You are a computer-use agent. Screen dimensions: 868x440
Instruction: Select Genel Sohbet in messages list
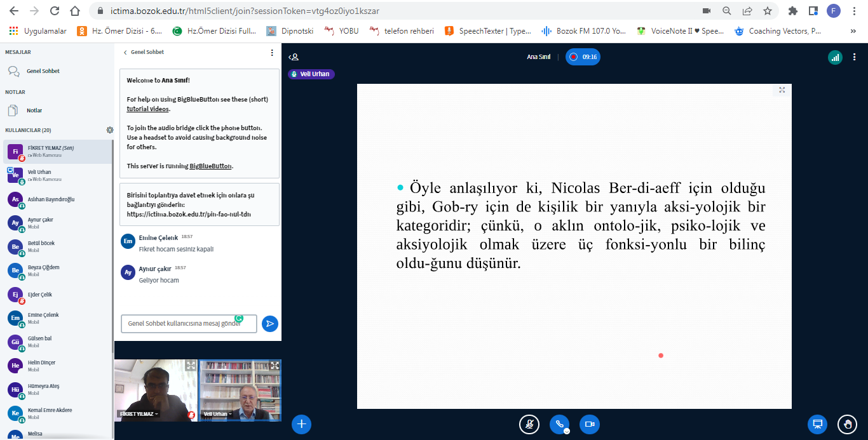[x=43, y=71]
